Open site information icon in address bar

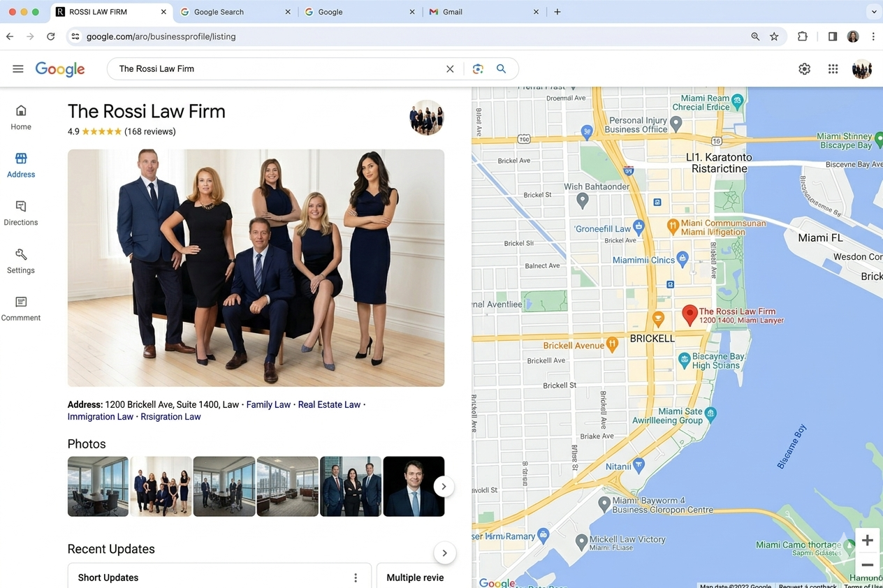[75, 36]
